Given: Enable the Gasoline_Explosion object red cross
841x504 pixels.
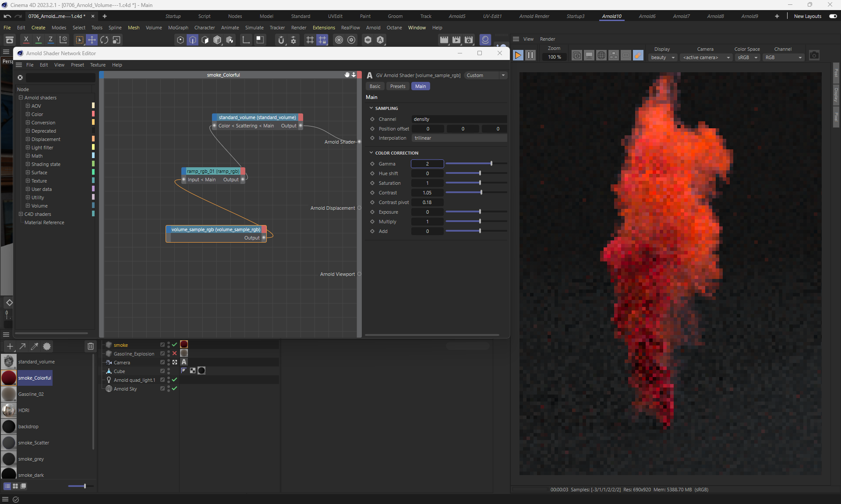Looking at the screenshot, I should pyautogui.click(x=174, y=353).
